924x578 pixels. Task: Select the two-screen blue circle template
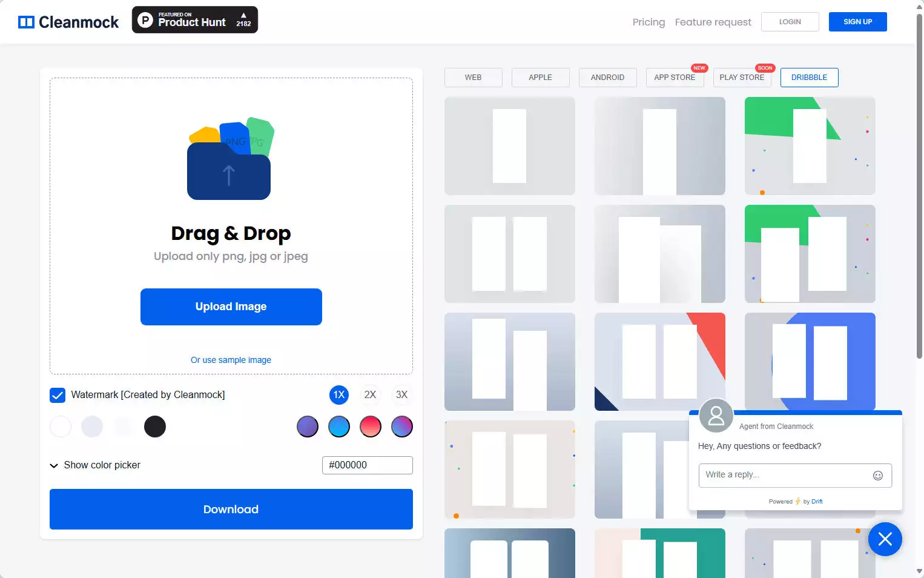[x=810, y=362]
